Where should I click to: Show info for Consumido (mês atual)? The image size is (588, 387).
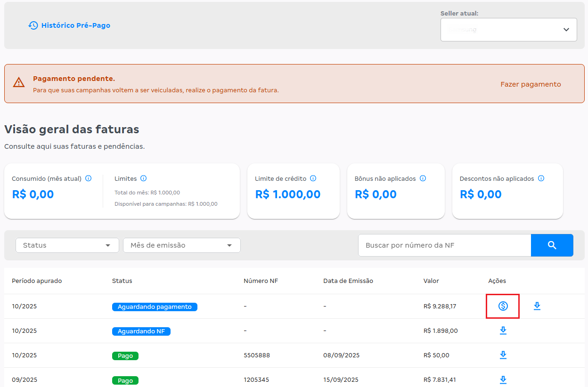coord(88,178)
